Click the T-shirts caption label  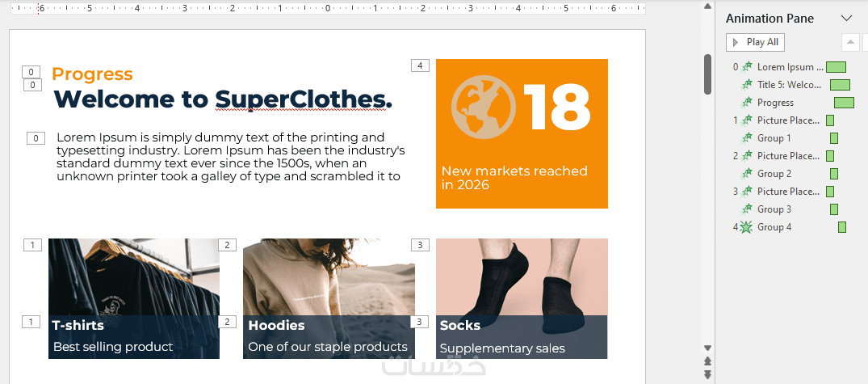78,325
